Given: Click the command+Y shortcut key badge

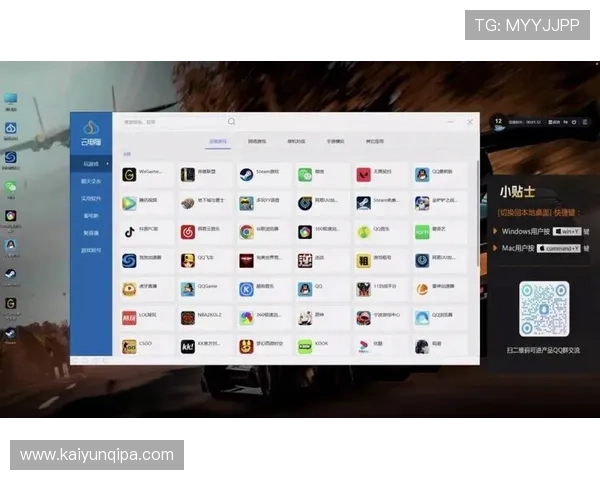Looking at the screenshot, I should point(559,248).
